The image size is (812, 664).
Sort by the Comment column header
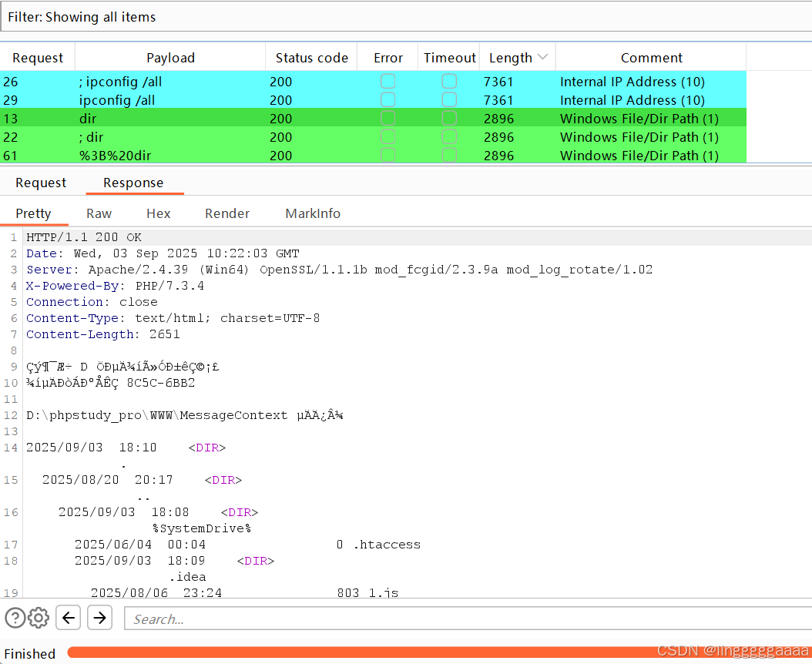(652, 58)
